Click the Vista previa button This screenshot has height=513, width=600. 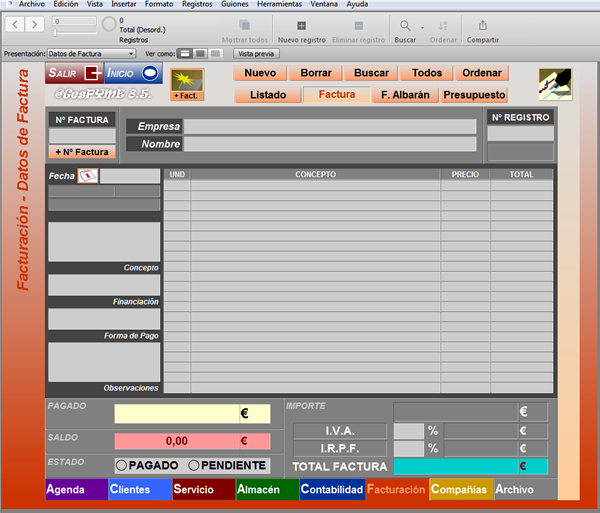256,54
